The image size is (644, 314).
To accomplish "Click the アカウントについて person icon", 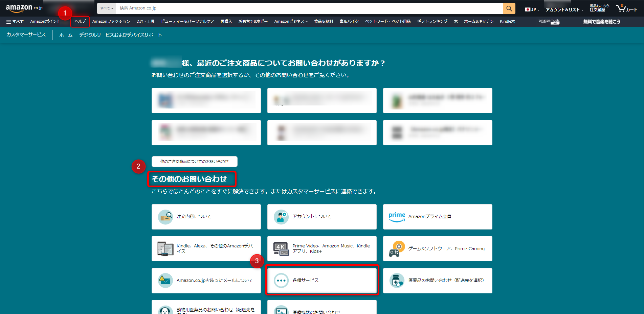I will tap(281, 217).
